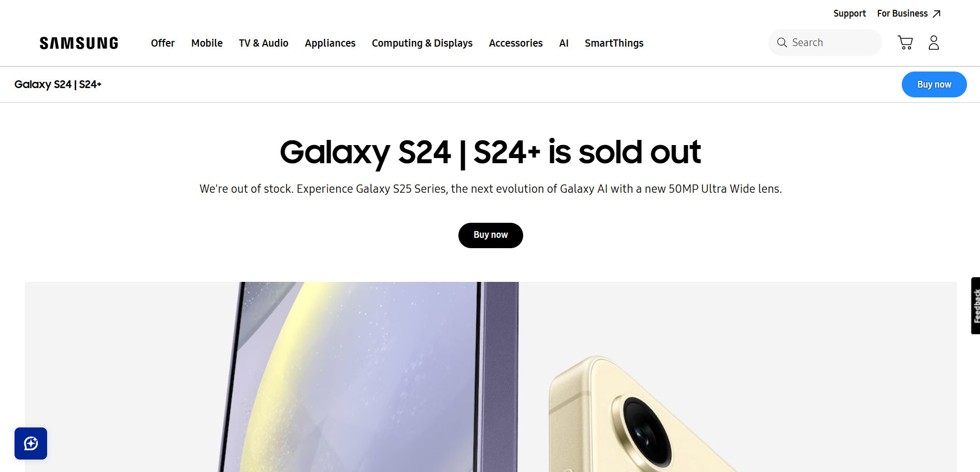Click the search magnifier icon
The width and height of the screenshot is (980, 472).
point(782,42)
